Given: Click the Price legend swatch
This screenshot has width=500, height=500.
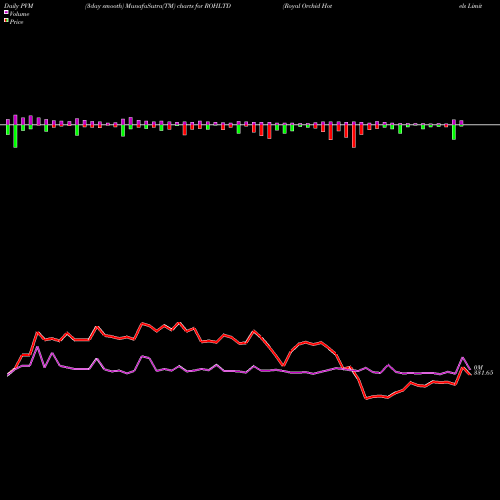Looking at the screenshot, I should [x=6, y=20].
